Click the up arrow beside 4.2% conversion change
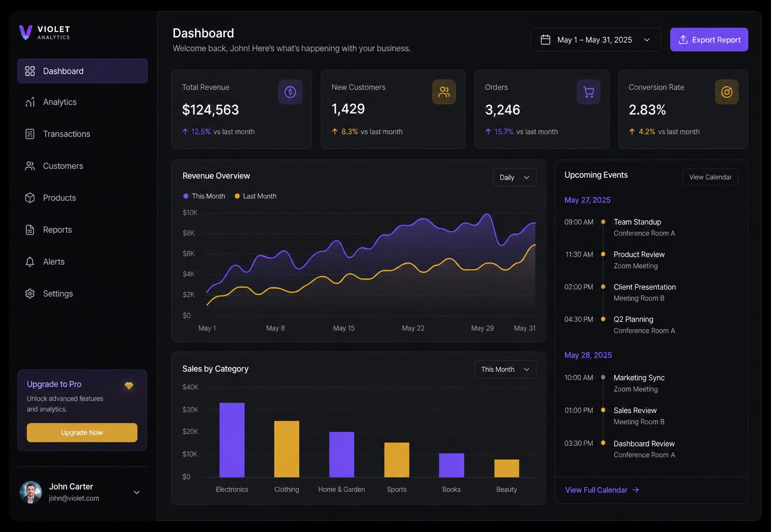The height and width of the screenshot is (532, 771). pyautogui.click(x=632, y=132)
